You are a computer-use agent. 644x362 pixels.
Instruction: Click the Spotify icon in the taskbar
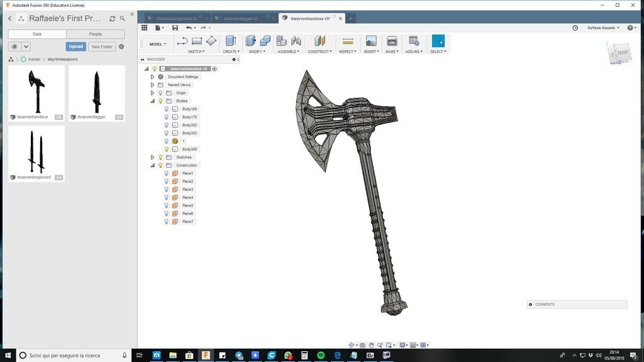321,355
